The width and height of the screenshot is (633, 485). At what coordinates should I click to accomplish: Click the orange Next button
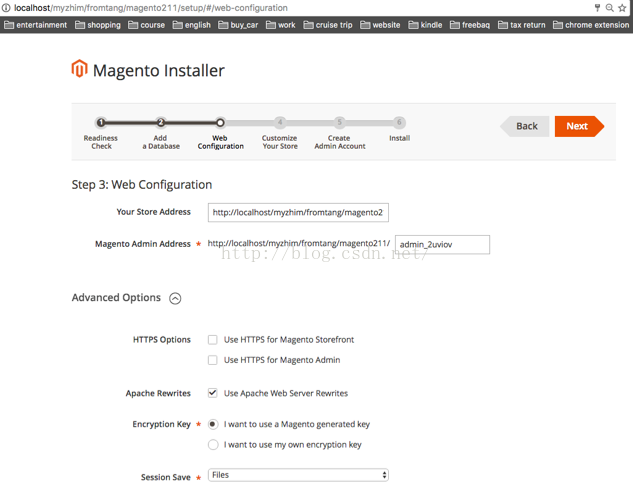click(x=579, y=126)
